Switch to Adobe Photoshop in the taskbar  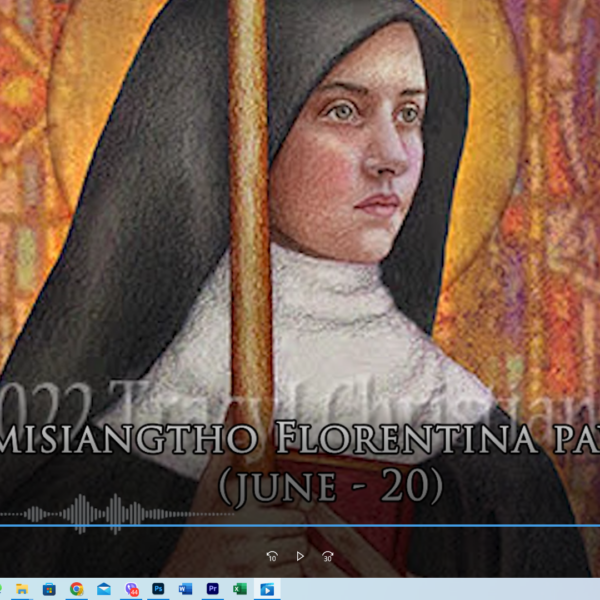[x=158, y=589]
